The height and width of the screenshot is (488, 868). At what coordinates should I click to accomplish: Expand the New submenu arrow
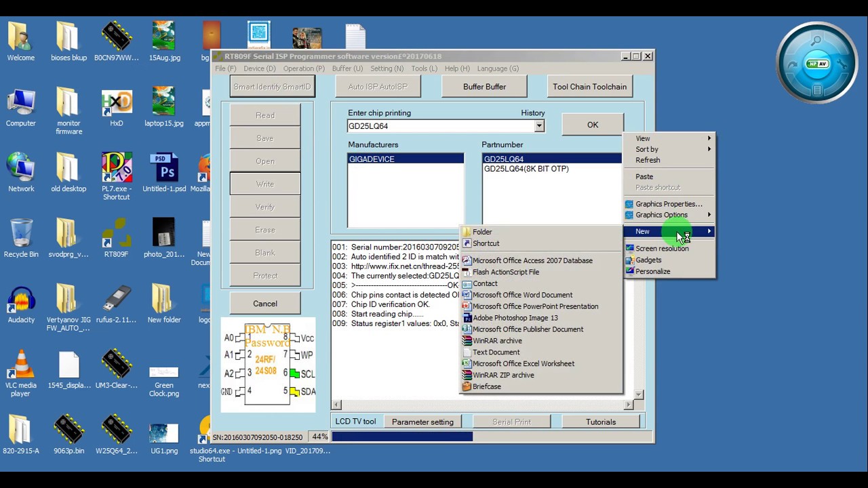coord(709,232)
